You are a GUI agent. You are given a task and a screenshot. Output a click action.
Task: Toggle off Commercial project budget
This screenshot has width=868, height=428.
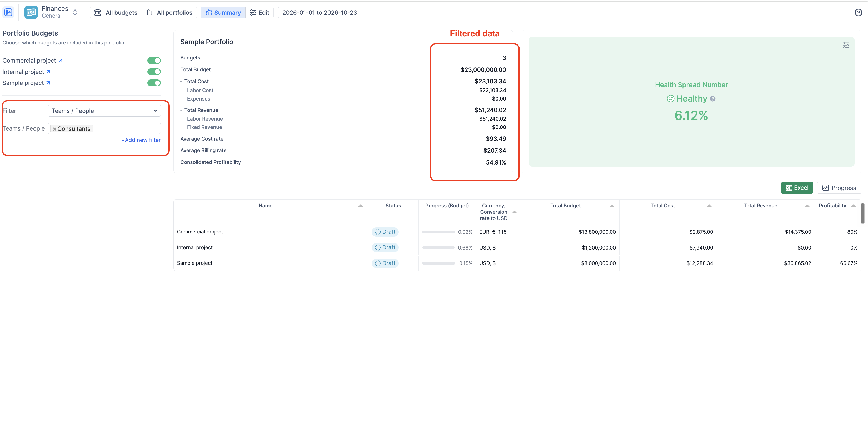[x=154, y=61]
